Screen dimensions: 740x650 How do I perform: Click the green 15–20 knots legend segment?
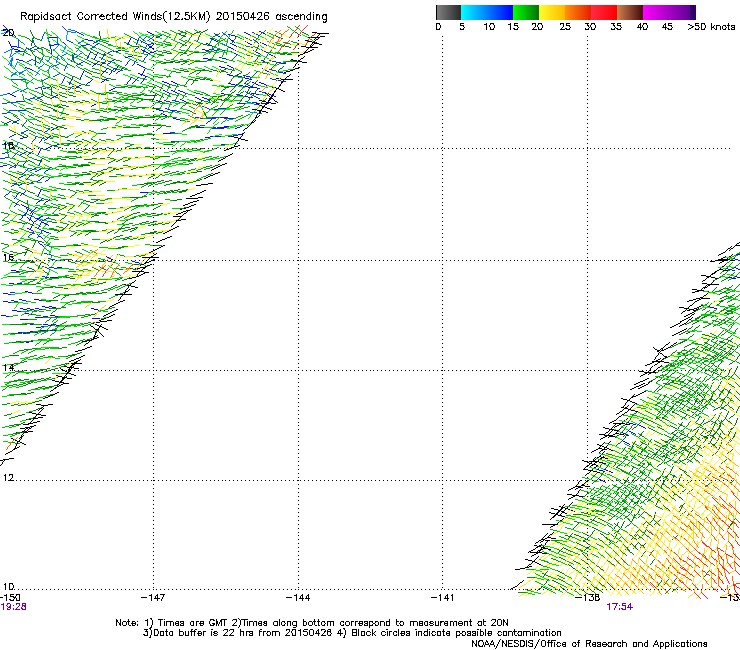click(526, 12)
